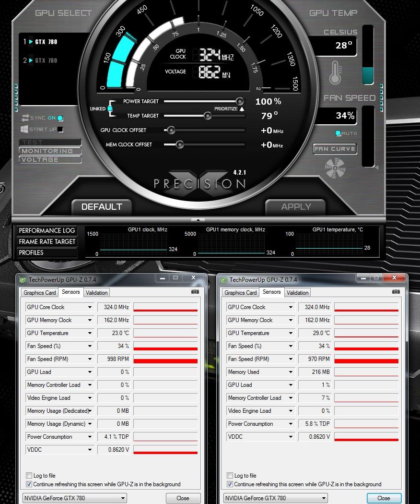Open GPU Memory Clock dropdown in left GPU-Z

click(90, 320)
